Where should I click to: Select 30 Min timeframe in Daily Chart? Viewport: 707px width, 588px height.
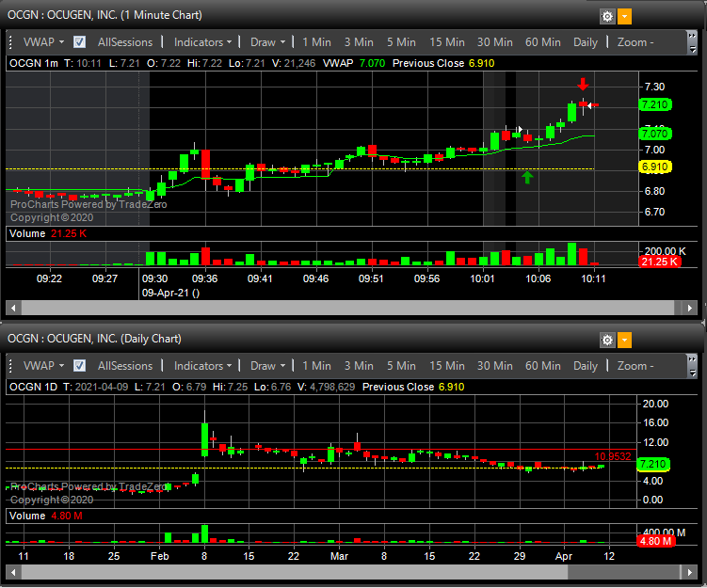point(495,365)
